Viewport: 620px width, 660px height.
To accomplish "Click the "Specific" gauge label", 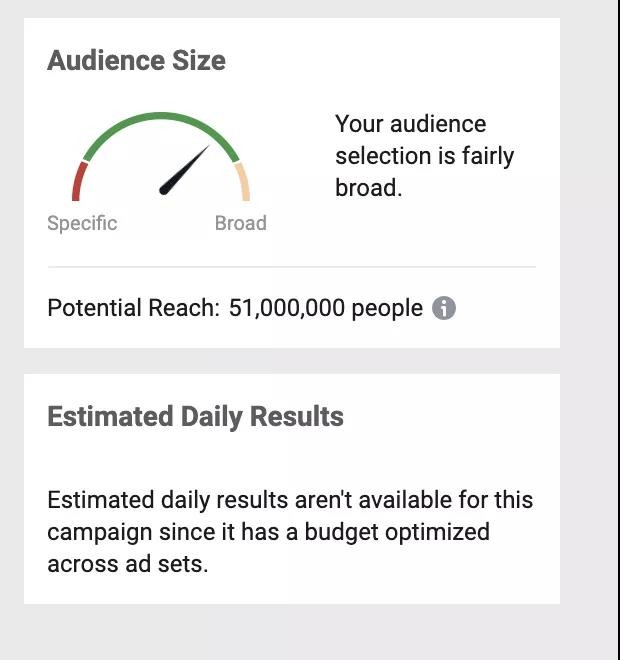I will click(82, 223).
